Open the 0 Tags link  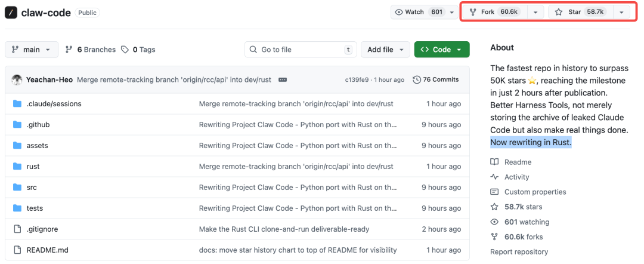coord(138,50)
